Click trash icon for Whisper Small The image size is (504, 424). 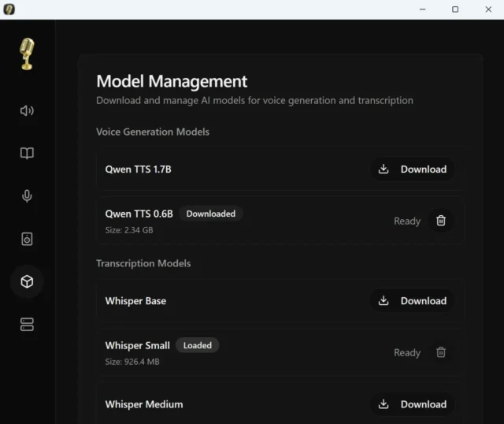click(x=441, y=352)
